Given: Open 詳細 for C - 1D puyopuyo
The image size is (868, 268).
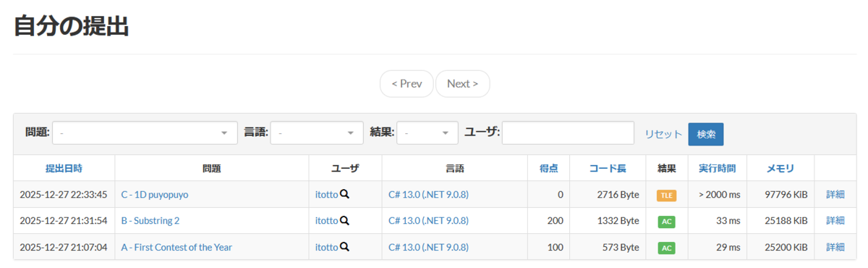Looking at the screenshot, I should (x=835, y=194).
